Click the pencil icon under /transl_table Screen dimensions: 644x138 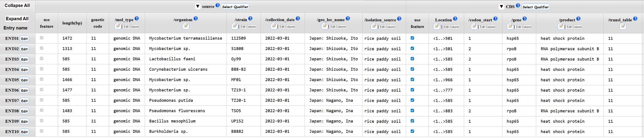[623, 27]
